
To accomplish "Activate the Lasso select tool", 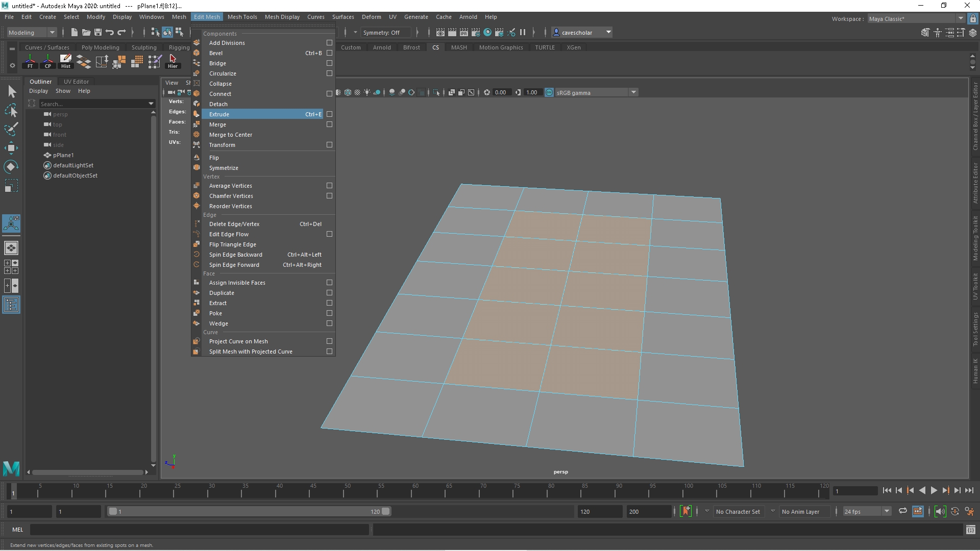I will [x=11, y=110].
